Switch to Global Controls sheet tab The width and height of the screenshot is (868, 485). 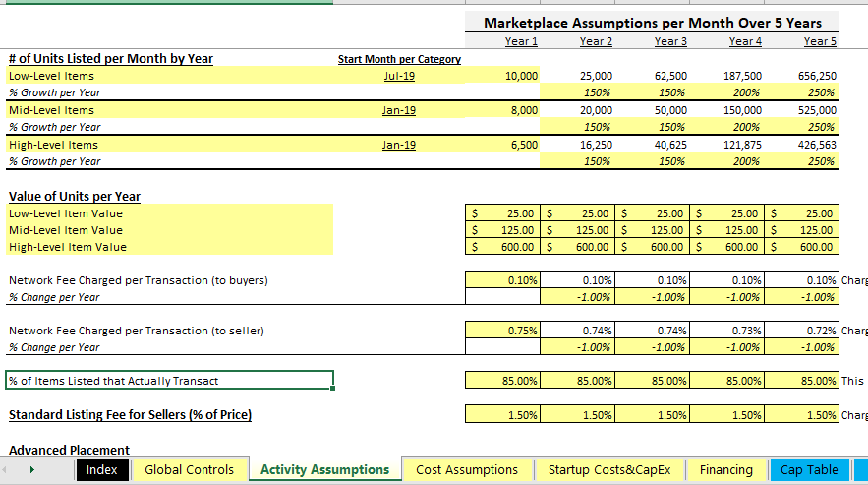click(x=189, y=470)
